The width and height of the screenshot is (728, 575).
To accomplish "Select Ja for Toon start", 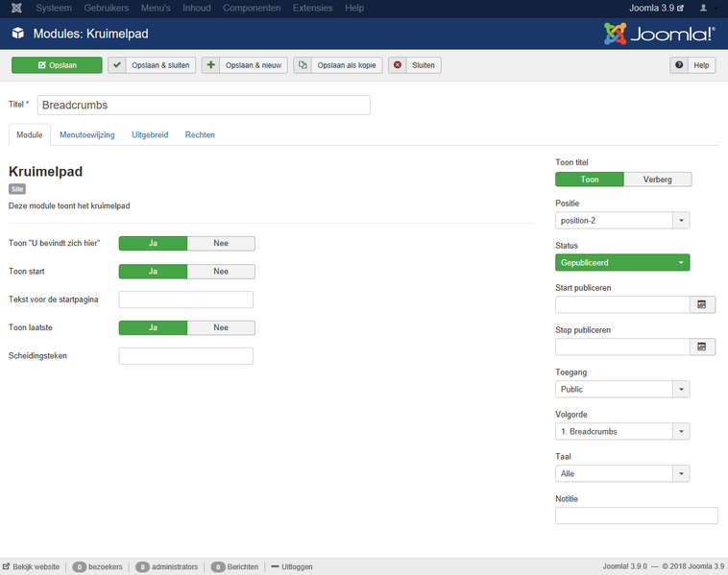I will coord(153,272).
